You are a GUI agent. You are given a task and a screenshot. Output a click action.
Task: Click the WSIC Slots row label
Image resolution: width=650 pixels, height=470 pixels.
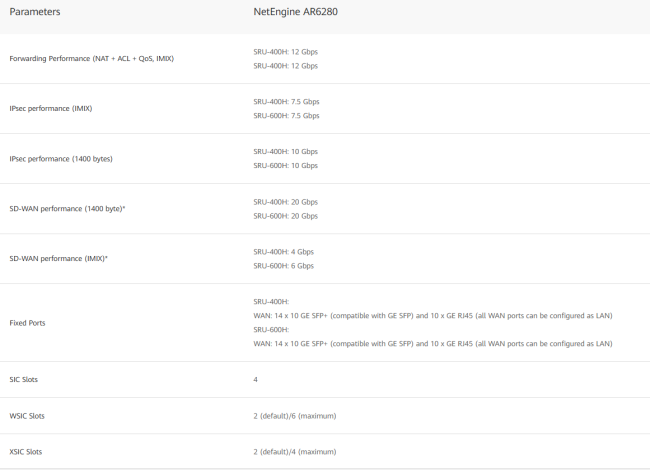pos(27,415)
